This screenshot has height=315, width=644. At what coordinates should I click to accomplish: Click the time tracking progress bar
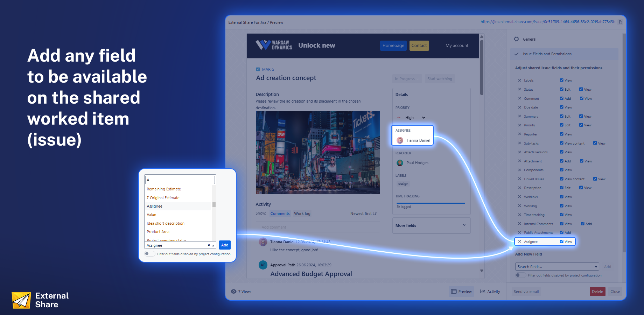pos(431,203)
